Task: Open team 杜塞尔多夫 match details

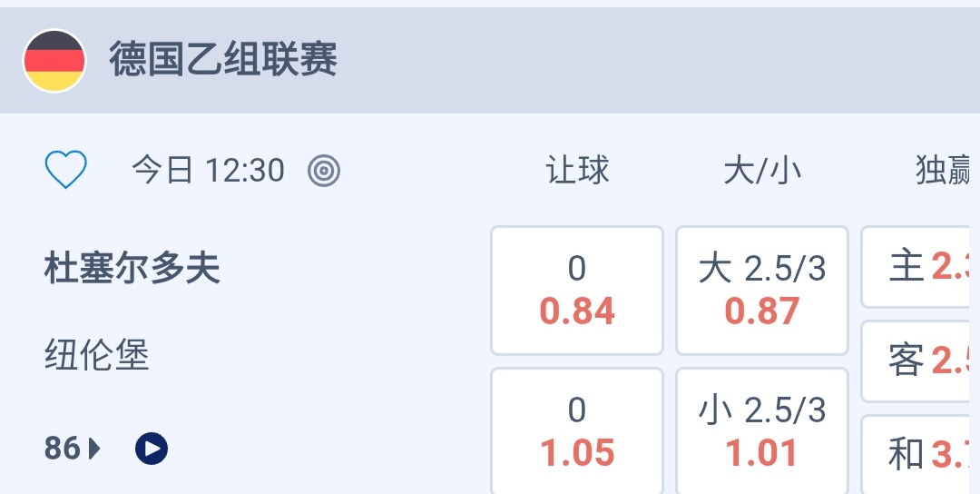Action: click(x=132, y=270)
